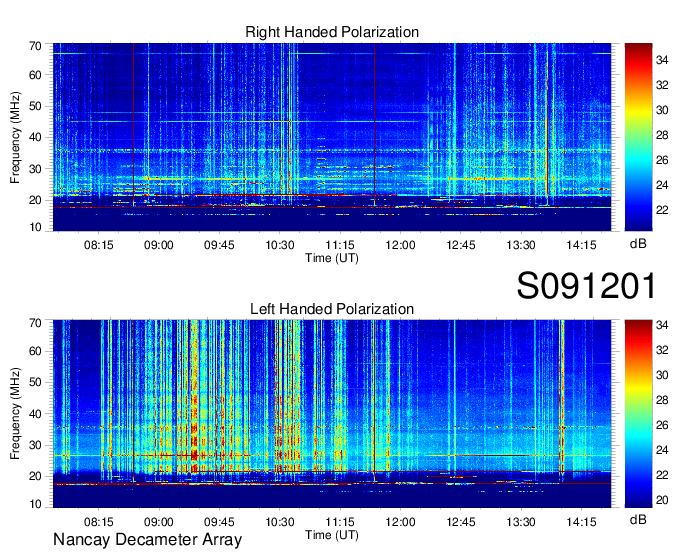Click the dB unit label under the bottom colorbar
Screen dimensions: 680x552
638,519
